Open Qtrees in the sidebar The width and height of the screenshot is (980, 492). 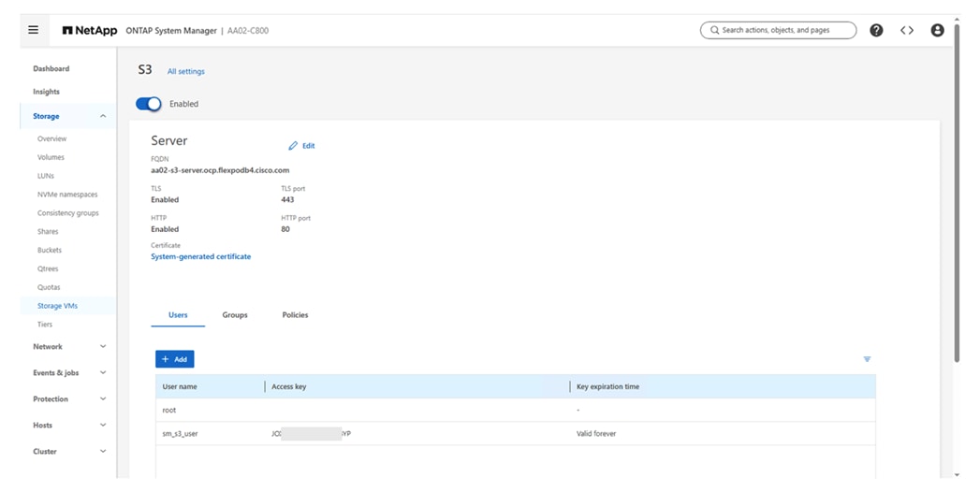(x=48, y=269)
